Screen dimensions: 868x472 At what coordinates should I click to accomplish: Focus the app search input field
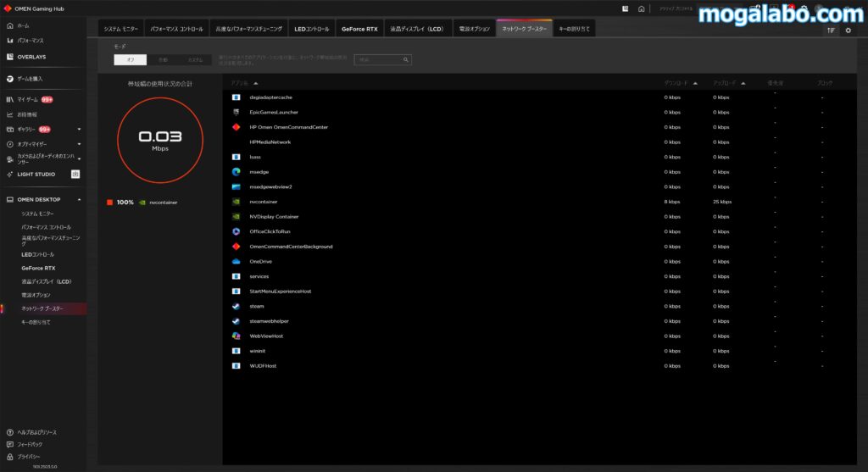pyautogui.click(x=382, y=60)
